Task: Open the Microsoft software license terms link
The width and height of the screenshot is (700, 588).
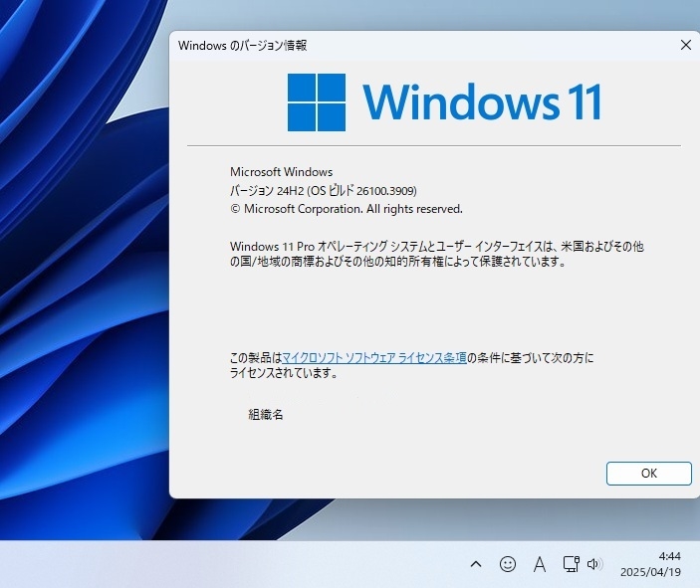Action: click(x=374, y=358)
